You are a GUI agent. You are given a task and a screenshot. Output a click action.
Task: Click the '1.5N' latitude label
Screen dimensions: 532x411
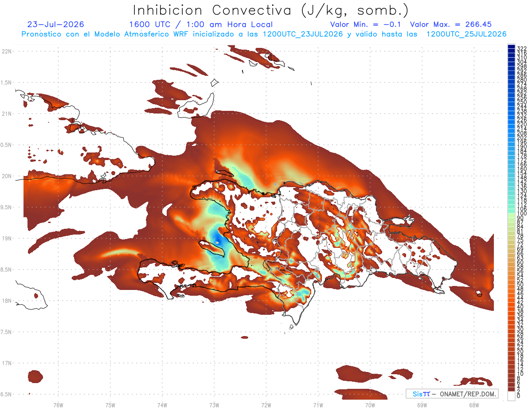click(7, 82)
